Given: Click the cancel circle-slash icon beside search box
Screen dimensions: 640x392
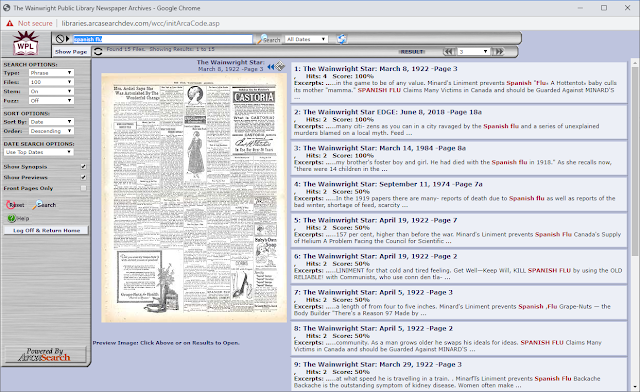Looking at the screenshot, I should (x=60, y=39).
